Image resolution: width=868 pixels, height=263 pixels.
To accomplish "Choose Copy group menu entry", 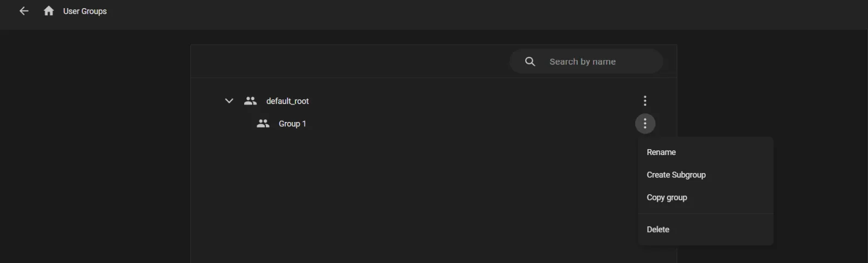I will 706,198.
